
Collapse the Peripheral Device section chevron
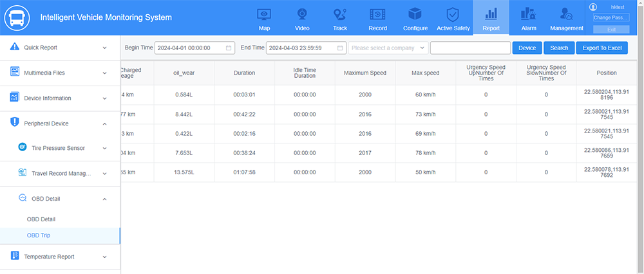point(105,124)
